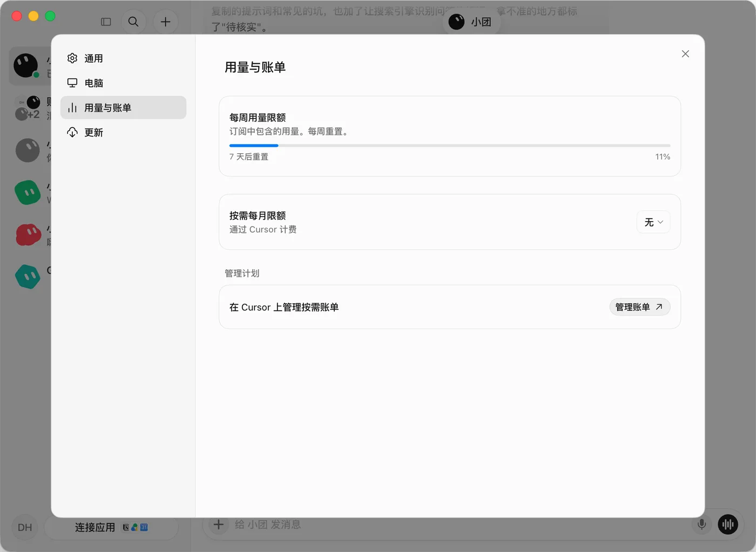Click the microphone icon in the message bar

click(x=701, y=524)
